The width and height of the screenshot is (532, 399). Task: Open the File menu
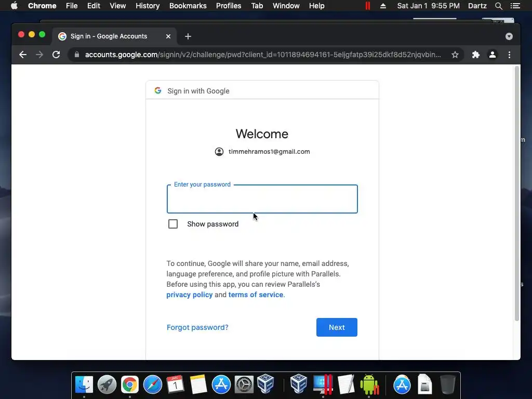72,6
